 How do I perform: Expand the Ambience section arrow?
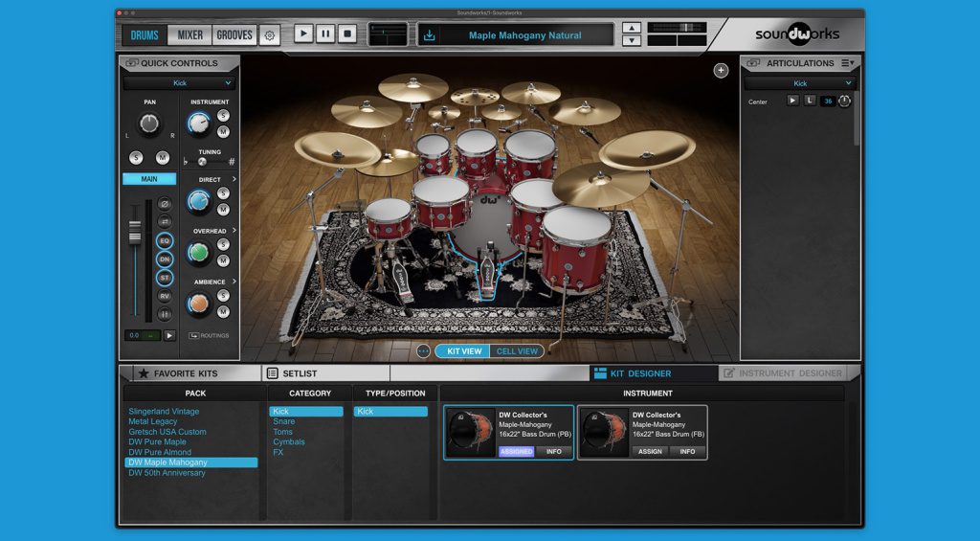(234, 282)
